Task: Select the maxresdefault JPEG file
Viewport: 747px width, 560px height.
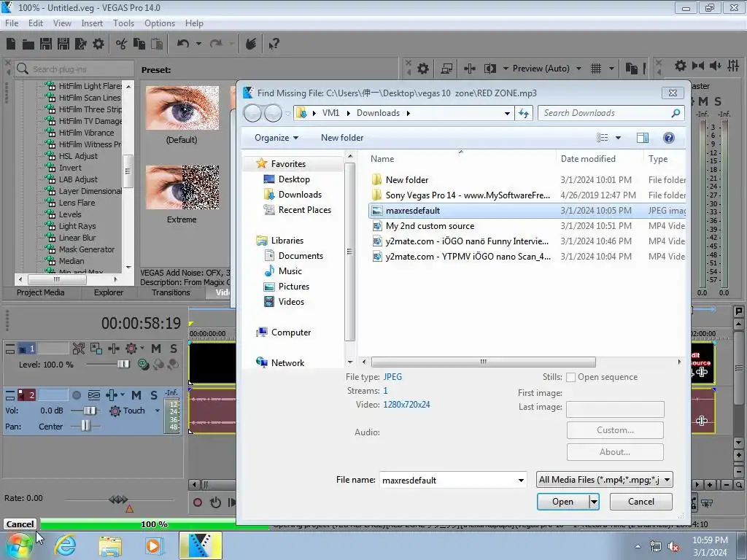Action: [527, 211]
